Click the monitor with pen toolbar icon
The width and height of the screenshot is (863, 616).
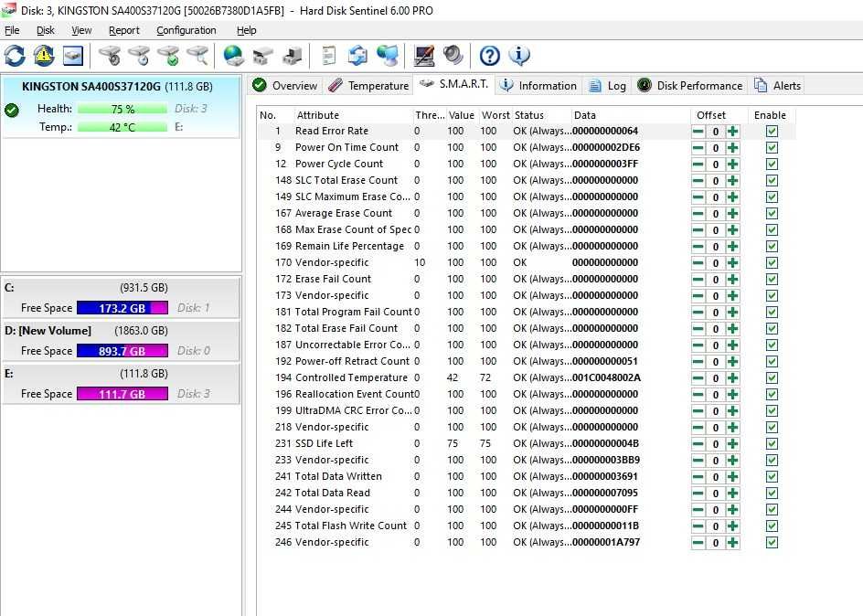coord(424,56)
